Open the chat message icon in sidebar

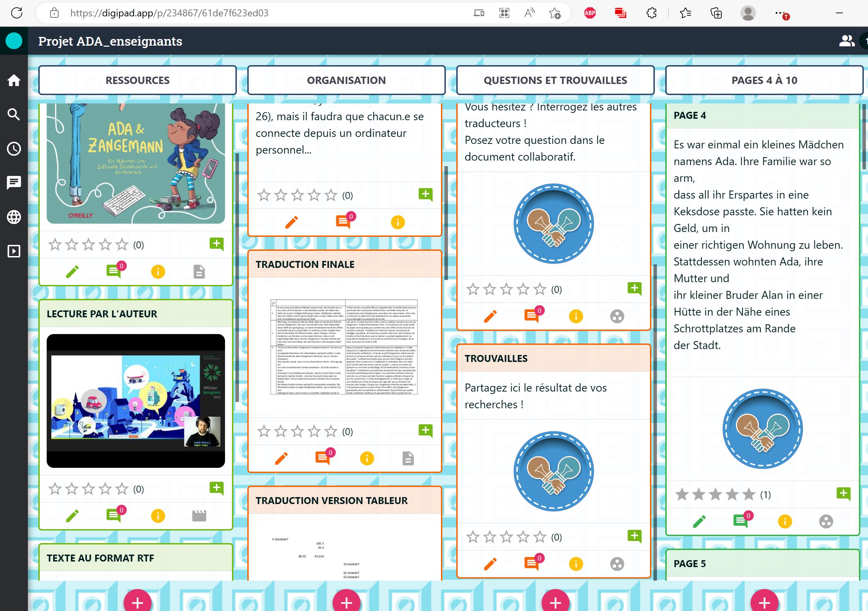click(14, 183)
